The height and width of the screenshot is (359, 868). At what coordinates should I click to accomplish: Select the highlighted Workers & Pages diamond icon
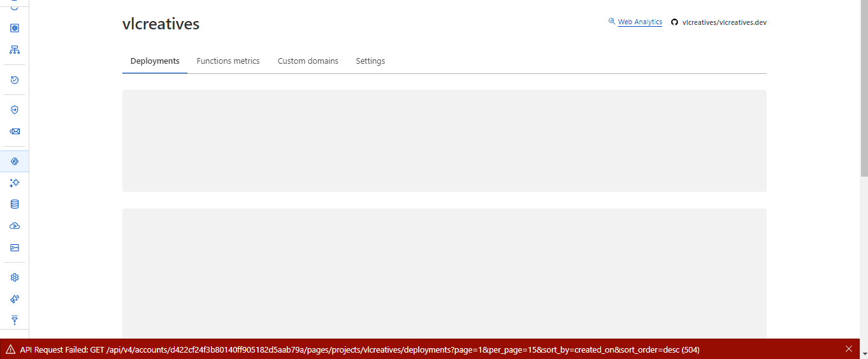tap(15, 161)
